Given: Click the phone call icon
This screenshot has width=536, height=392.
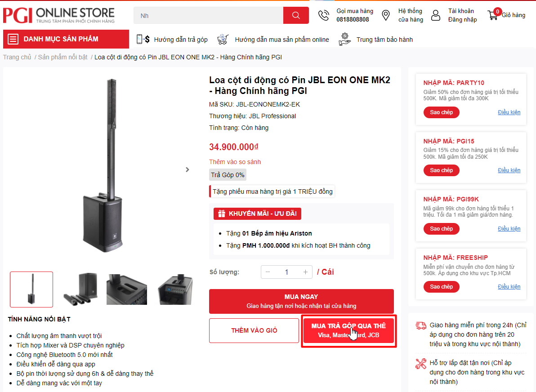Looking at the screenshot, I should [323, 15].
